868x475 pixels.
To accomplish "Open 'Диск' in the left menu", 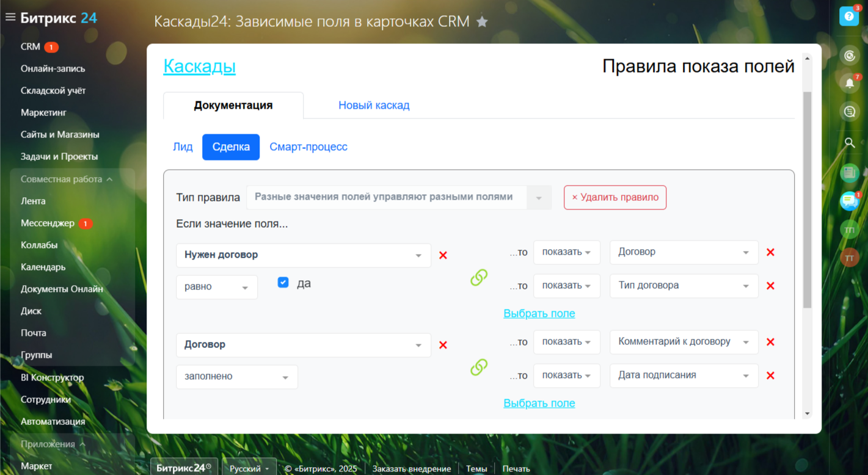I will click(31, 311).
